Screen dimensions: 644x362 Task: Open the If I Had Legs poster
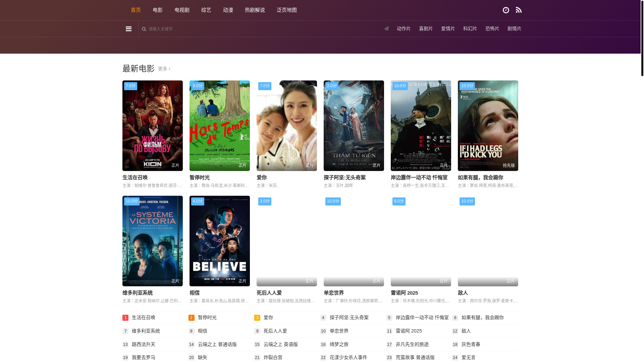(x=488, y=126)
